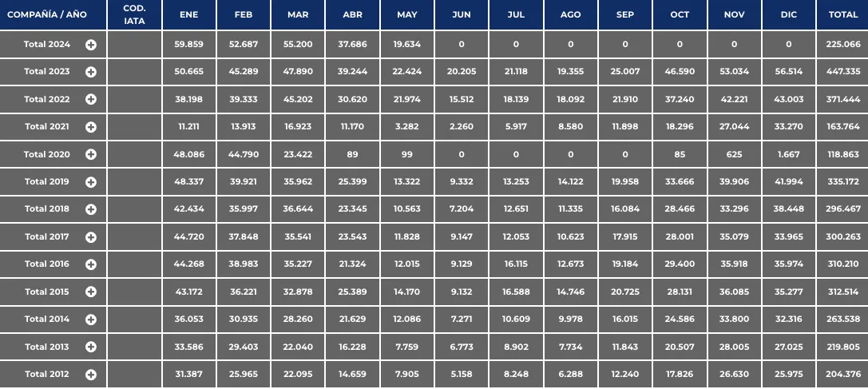Click the plus icon beside Total 2021
The image size is (868, 389).
click(x=91, y=127)
